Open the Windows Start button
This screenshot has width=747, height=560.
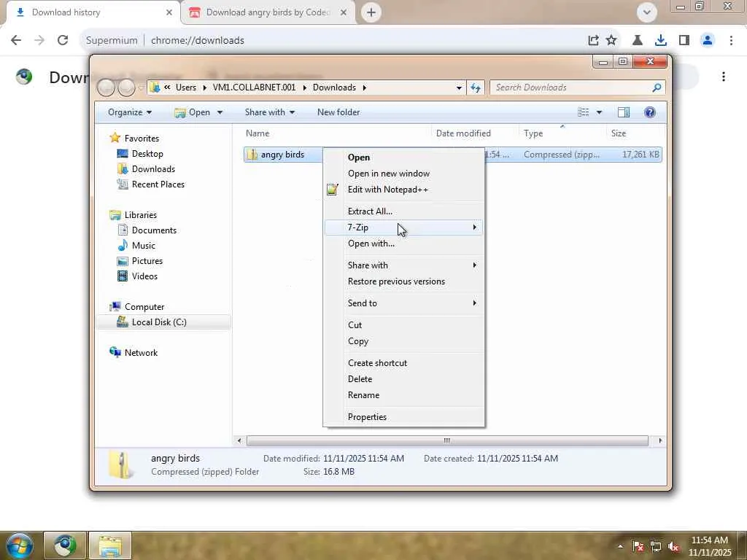tap(20, 545)
